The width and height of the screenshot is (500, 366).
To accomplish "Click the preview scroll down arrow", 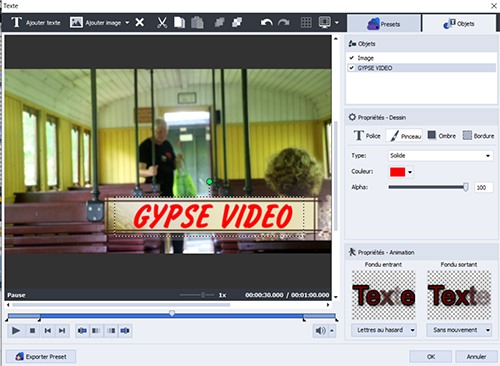I will [336, 297].
